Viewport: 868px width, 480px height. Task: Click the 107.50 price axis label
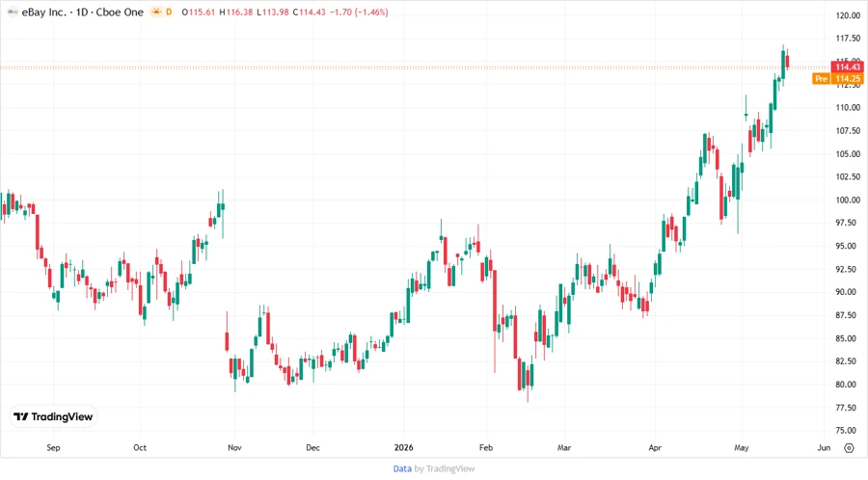pyautogui.click(x=848, y=130)
